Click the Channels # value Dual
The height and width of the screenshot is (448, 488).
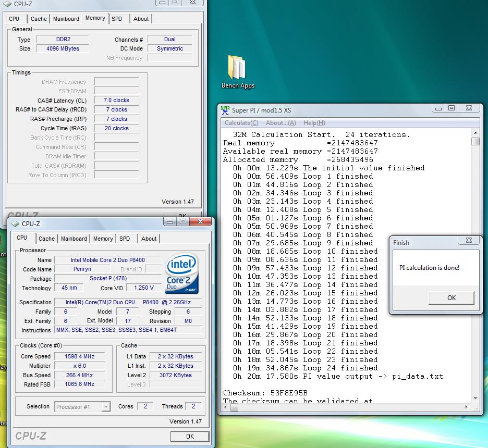click(x=169, y=39)
